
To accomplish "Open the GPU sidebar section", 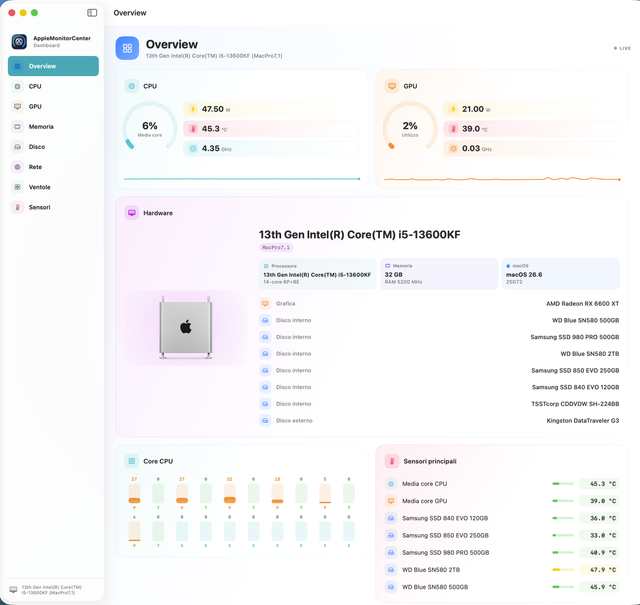I will pos(53,106).
